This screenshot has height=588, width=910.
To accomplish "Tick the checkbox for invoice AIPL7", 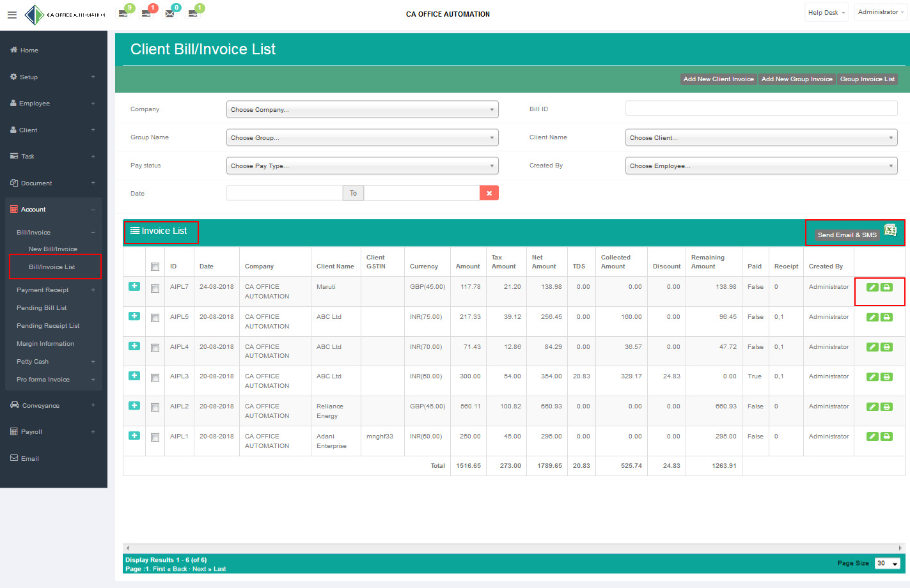I will tap(155, 288).
